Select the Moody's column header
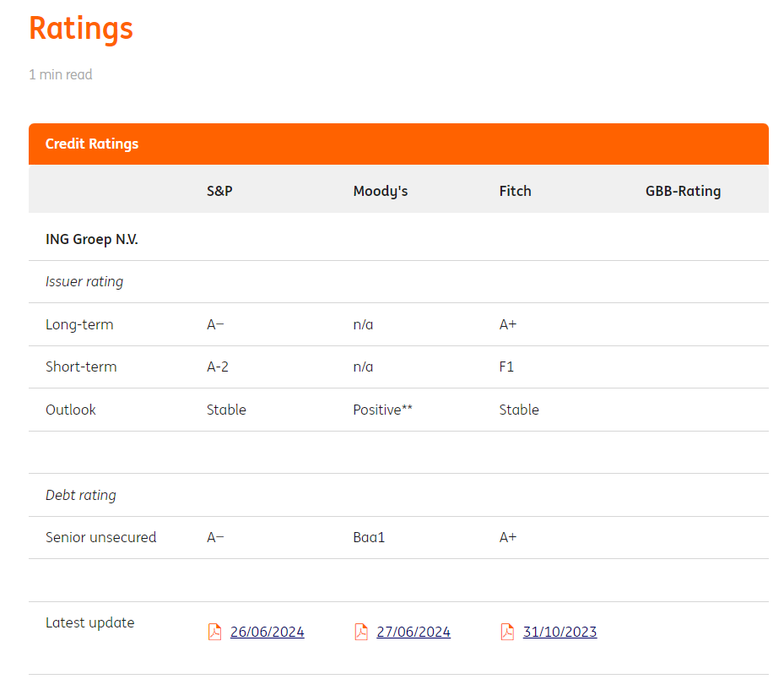The height and width of the screenshot is (679, 784). 381,191
